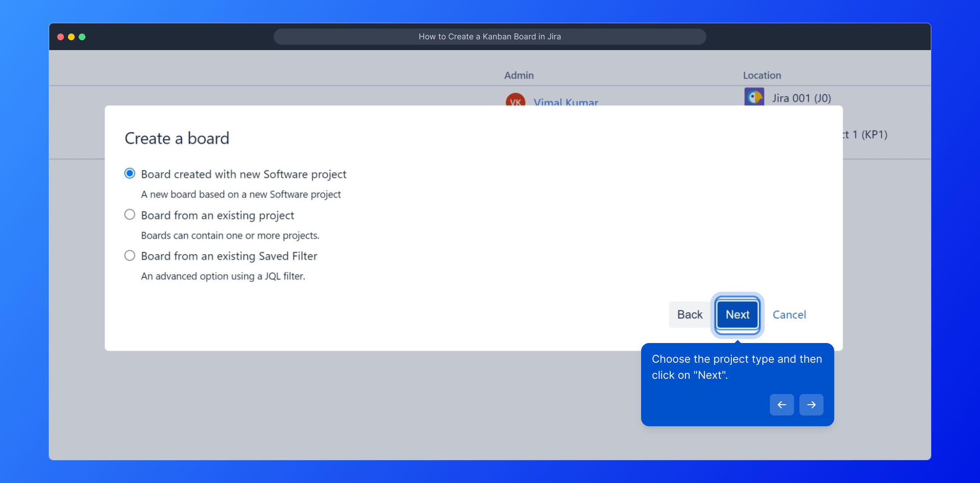Click the tooltip text about project type

point(736,367)
